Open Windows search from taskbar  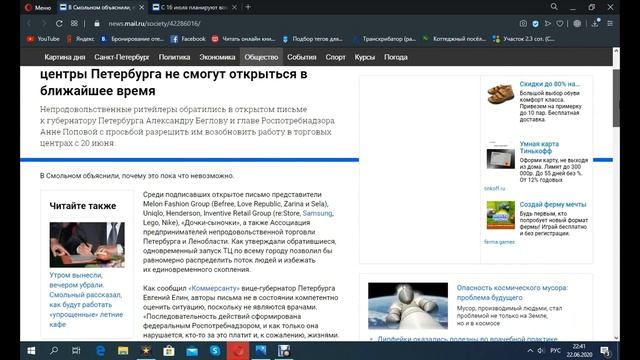pyautogui.click(x=53, y=351)
